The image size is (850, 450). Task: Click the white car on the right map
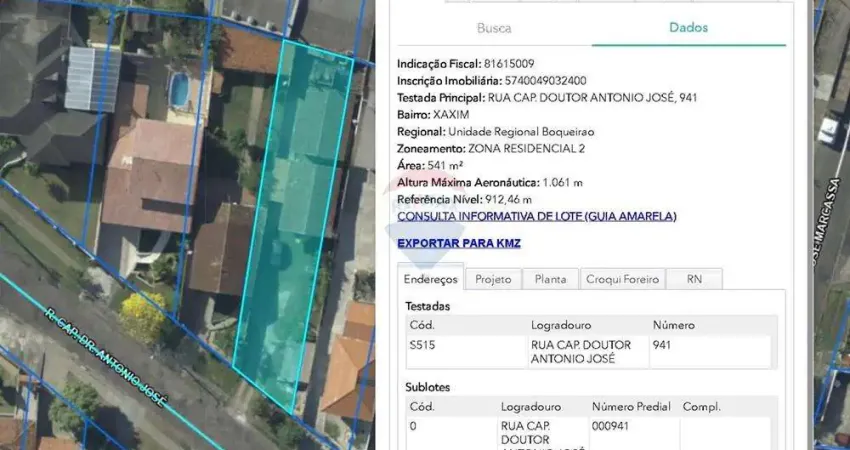pos(829,130)
